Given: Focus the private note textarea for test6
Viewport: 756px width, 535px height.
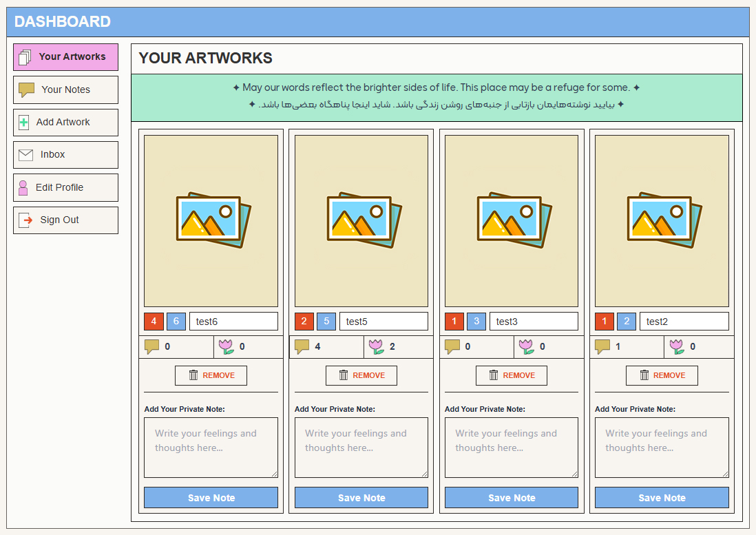Looking at the screenshot, I should 211,447.
